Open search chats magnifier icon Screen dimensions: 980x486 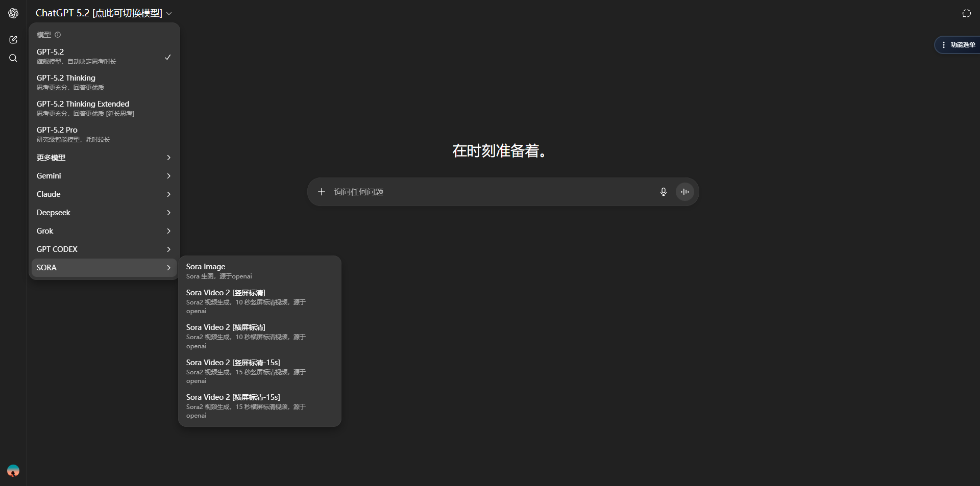13,58
